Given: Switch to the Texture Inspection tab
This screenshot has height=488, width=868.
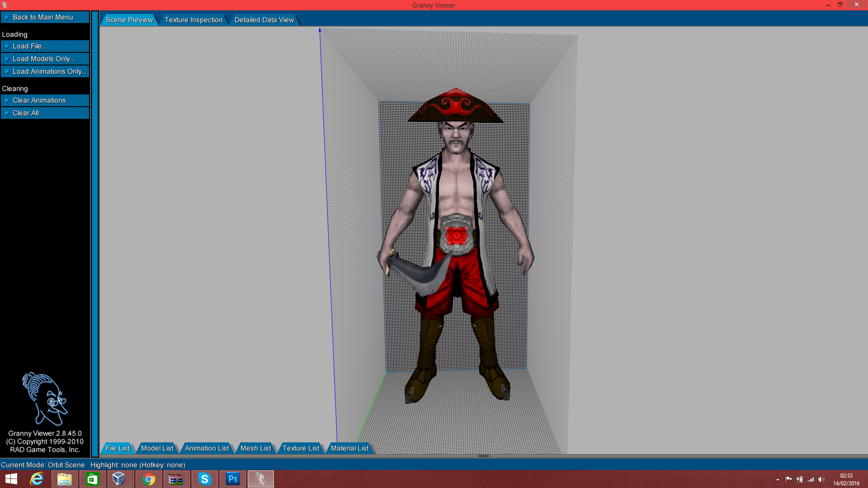Looking at the screenshot, I should click(x=193, y=20).
